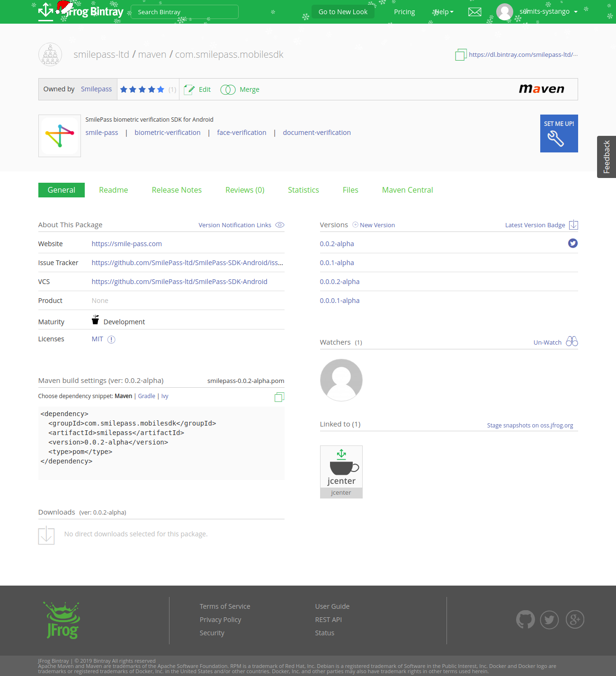616x676 pixels.
Task: Switch to the Release Notes tab
Action: [177, 190]
